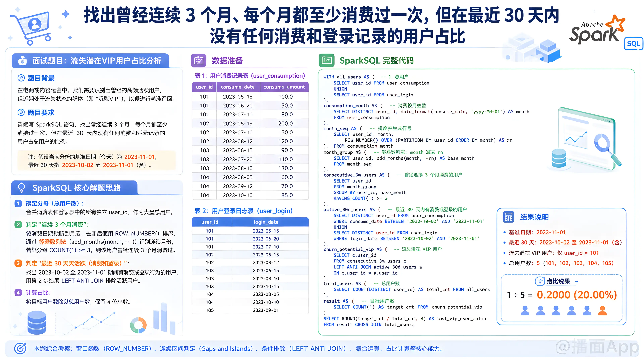Click the purple 数据准备 section icon
Viewport: 644px width, 362px height.
199,61
